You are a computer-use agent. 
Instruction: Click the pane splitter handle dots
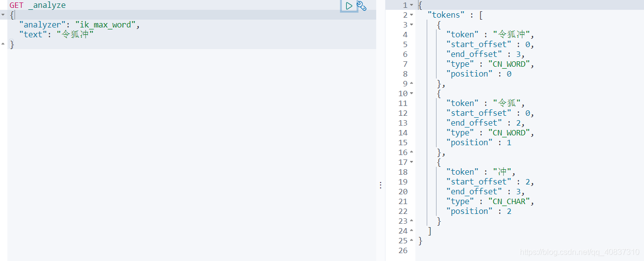coord(381,185)
